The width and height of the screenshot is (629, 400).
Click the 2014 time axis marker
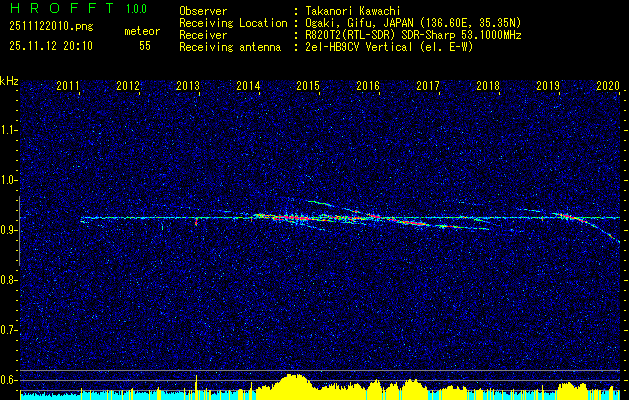(248, 85)
